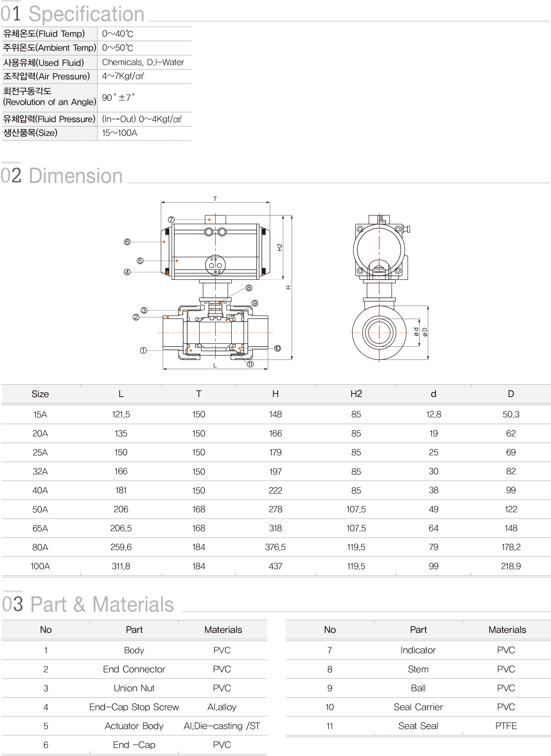Select the Size range value 15~100A
The width and height of the screenshot is (551, 756).
[120, 133]
